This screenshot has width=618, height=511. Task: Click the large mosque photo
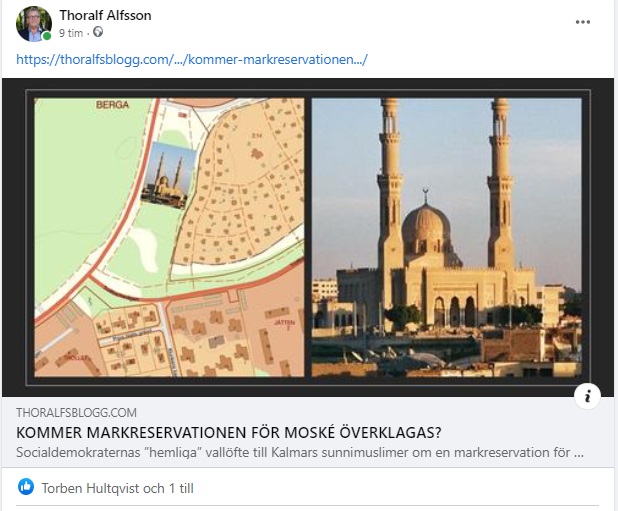tap(447, 238)
